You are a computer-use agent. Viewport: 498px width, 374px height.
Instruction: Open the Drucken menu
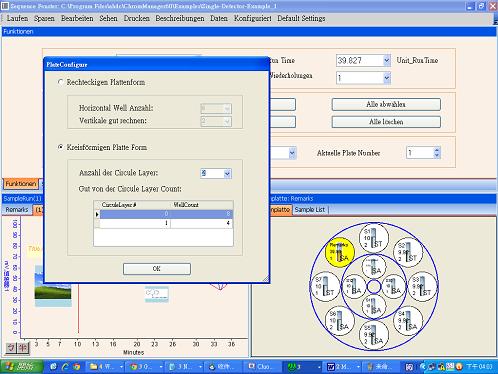(x=137, y=18)
